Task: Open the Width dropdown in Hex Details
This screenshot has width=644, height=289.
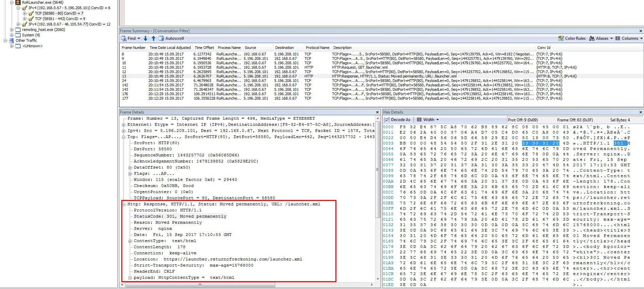Action: [x=428, y=120]
